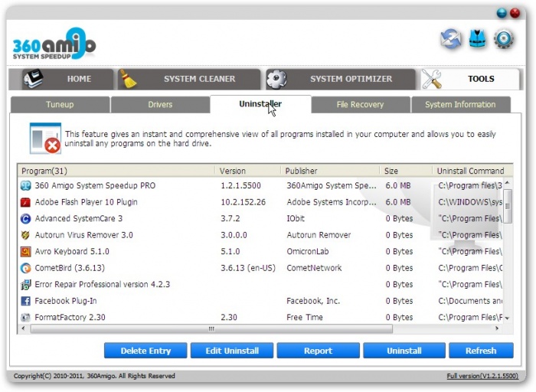Image resolution: width=536 pixels, height=392 pixels.
Task: Switch to the System Information tab
Action: [461, 105]
